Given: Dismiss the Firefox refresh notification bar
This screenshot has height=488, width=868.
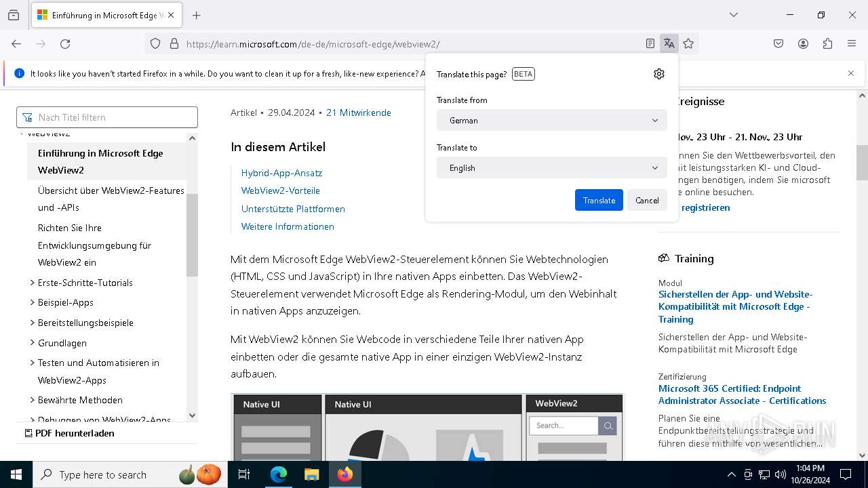Looking at the screenshot, I should (x=851, y=73).
